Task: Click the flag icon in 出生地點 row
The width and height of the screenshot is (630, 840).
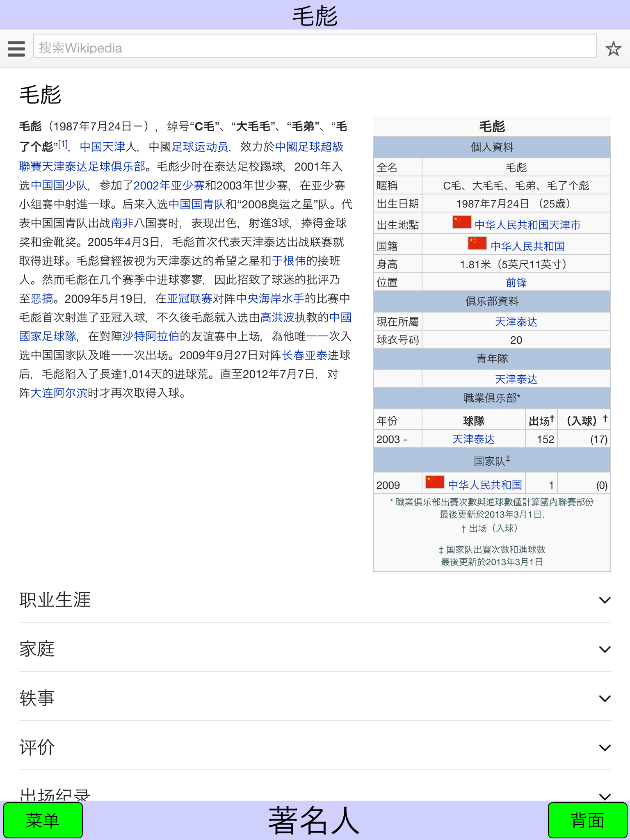Action: [x=461, y=222]
